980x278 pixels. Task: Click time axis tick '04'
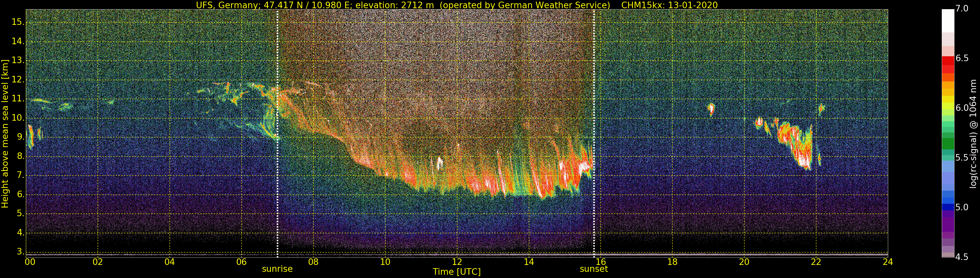point(170,262)
